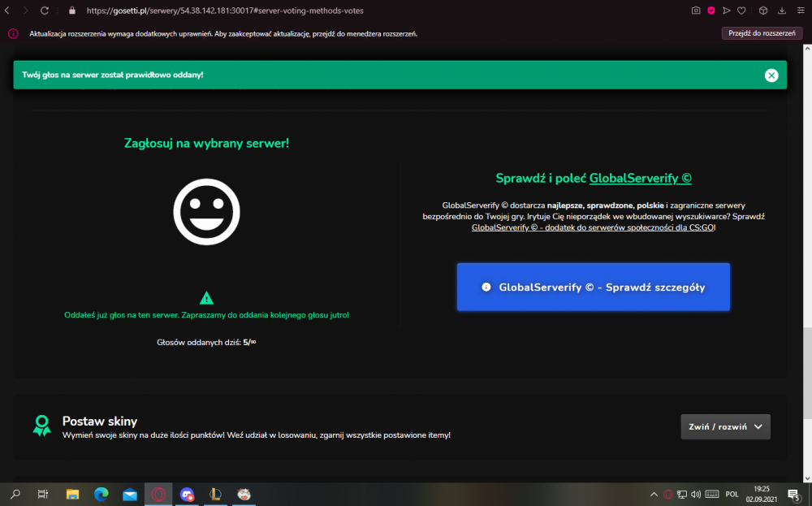812x506 pixels.
Task: Open the Windows notification center icon
Action: pos(793,495)
